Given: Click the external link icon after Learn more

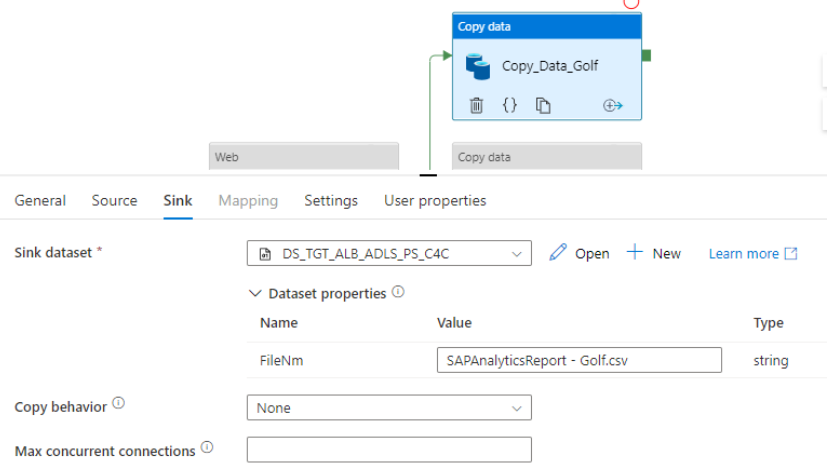Looking at the screenshot, I should click(791, 253).
